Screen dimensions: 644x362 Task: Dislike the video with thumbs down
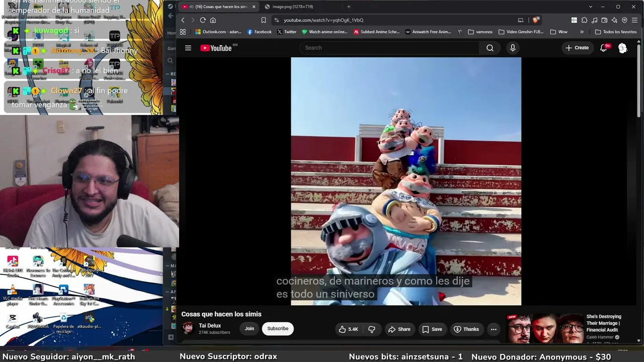click(372, 329)
